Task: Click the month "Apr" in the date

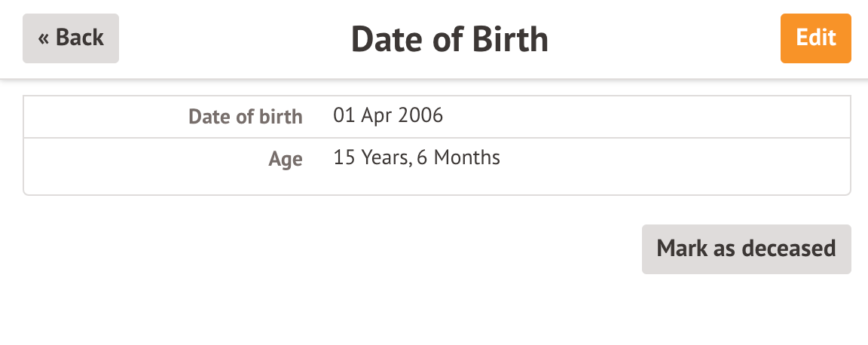Action: (376, 116)
